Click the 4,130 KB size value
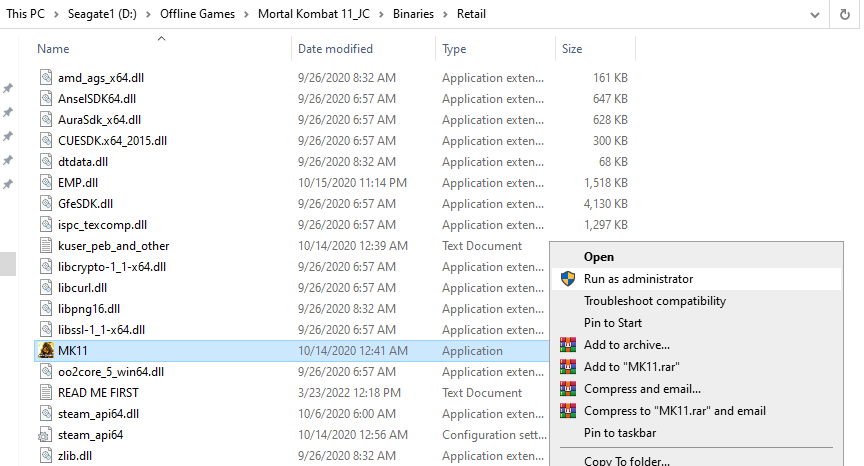 point(606,204)
